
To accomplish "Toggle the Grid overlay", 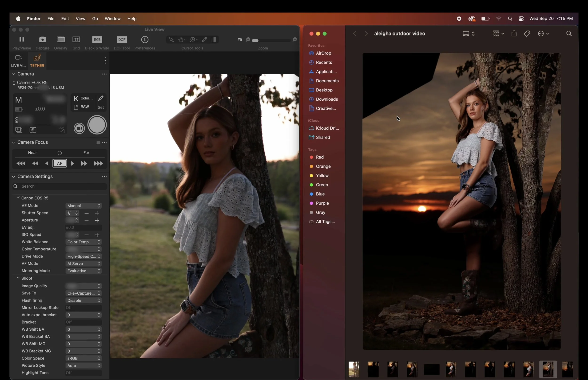I will (76, 40).
